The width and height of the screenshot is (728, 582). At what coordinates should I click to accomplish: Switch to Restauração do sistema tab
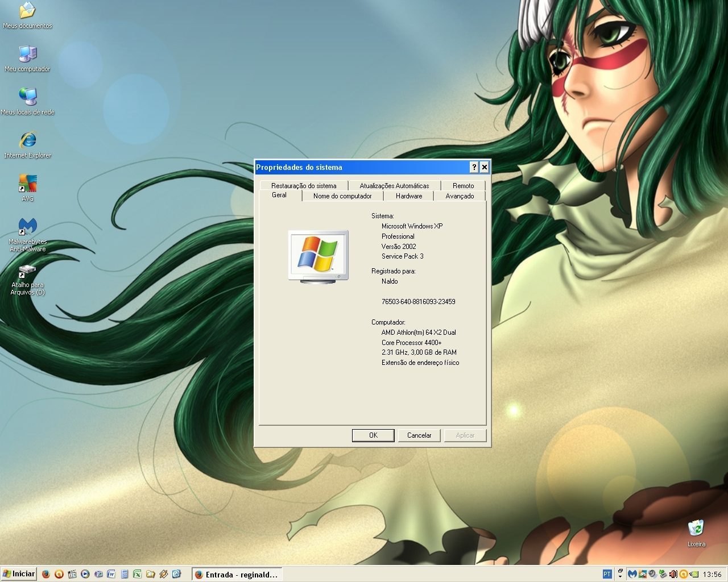coord(304,185)
